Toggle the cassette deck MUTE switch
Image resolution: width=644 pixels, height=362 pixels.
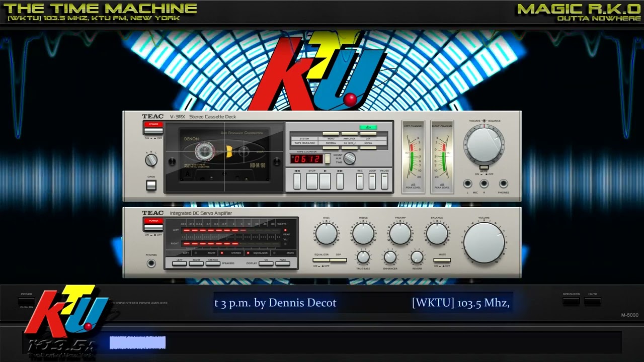click(x=484, y=167)
